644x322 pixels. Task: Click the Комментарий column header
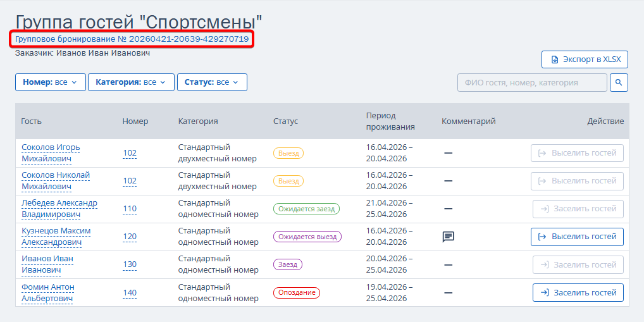[x=469, y=121]
